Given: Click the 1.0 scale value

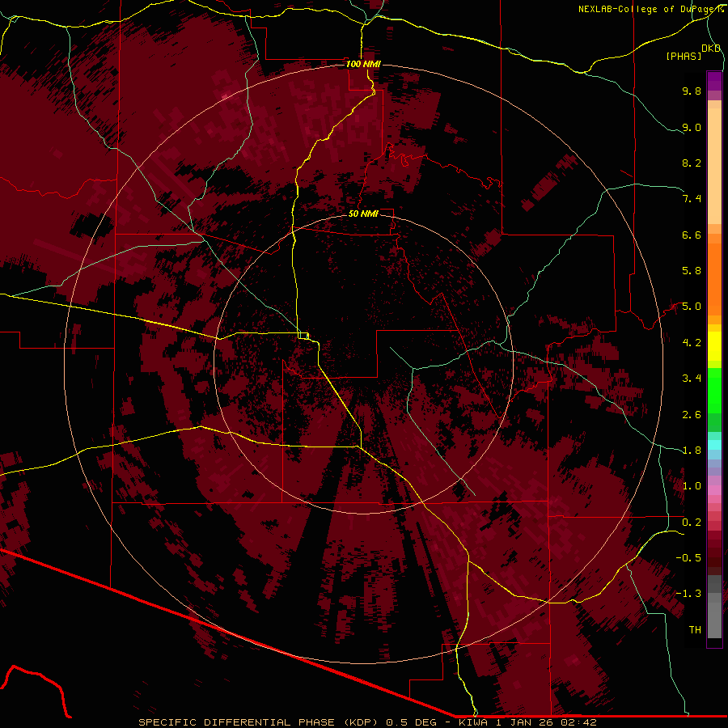Looking at the screenshot, I should tap(692, 486).
